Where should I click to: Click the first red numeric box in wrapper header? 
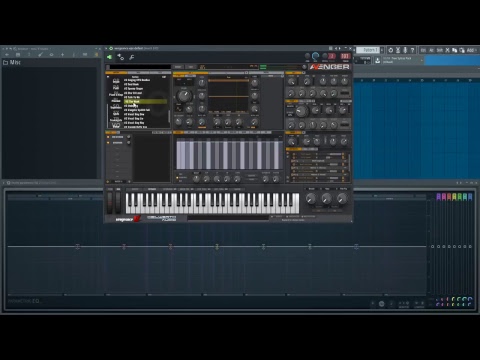(x=332, y=56)
